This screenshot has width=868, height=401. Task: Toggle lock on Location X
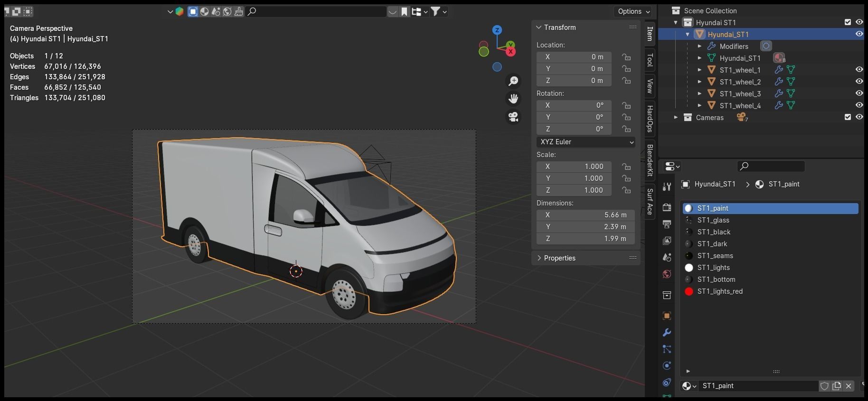click(626, 57)
